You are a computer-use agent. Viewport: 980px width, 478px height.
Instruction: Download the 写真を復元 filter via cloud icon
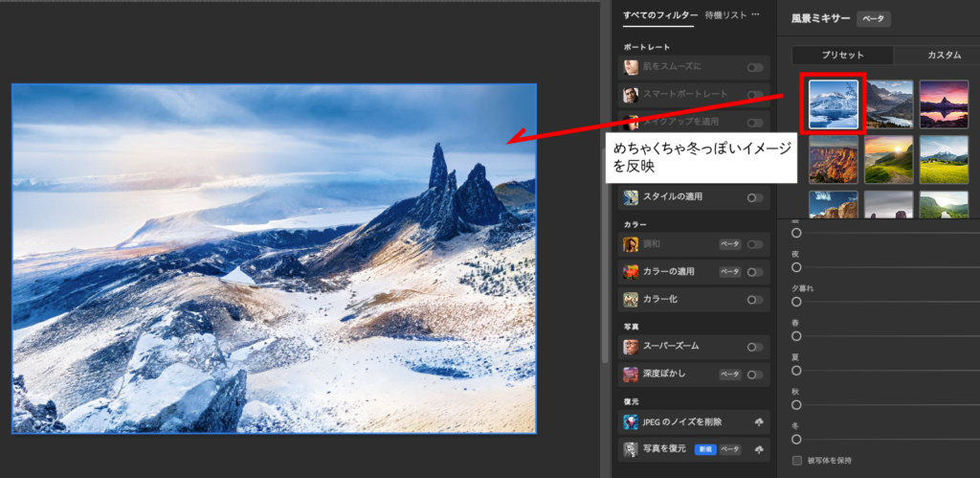coord(759,449)
